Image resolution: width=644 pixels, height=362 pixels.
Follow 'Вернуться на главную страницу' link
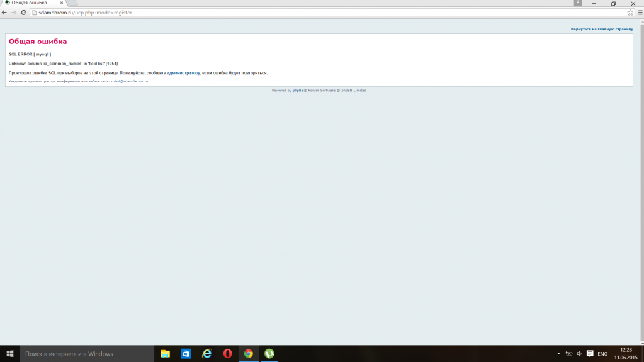point(601,29)
